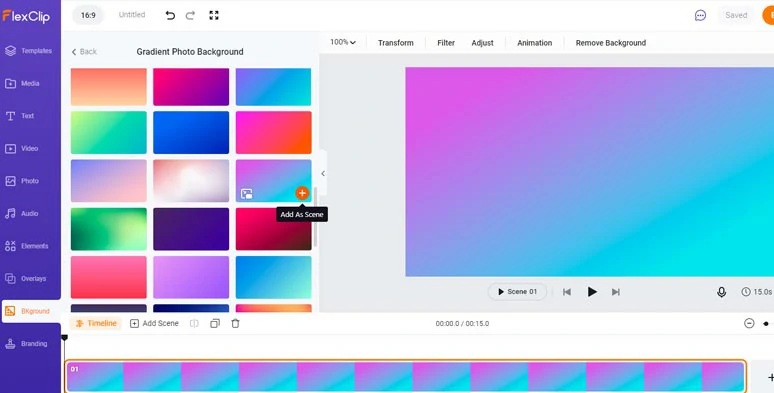Select scene 01 clip in the timeline
This screenshot has width=774, height=393.
(405, 376)
